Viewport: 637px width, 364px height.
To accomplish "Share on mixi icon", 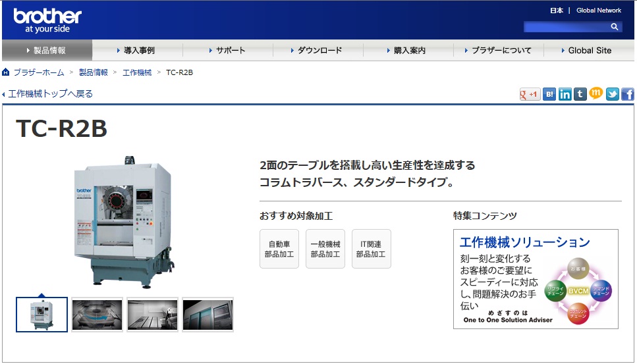I will pos(596,93).
